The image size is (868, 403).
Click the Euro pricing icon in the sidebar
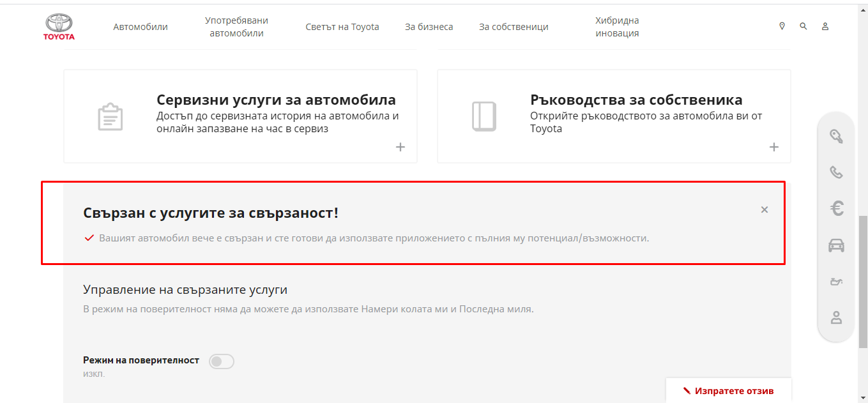[x=836, y=208]
